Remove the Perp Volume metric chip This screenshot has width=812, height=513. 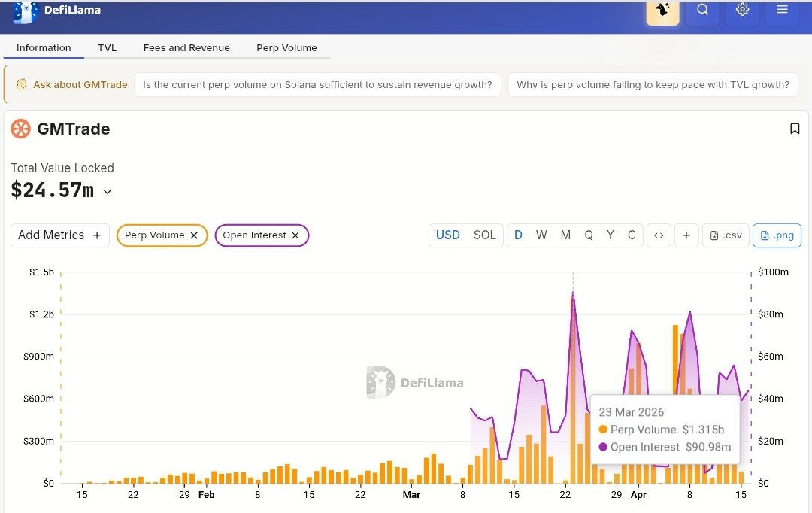tap(194, 235)
